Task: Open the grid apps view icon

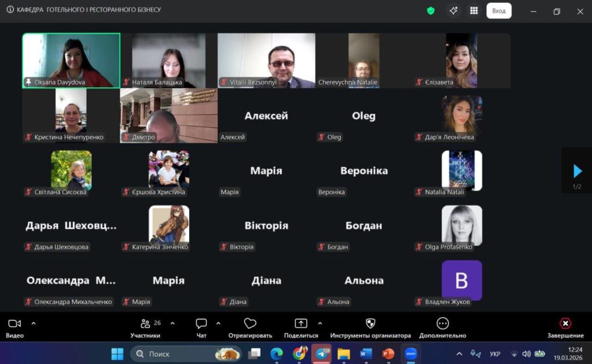Action: 474,10
